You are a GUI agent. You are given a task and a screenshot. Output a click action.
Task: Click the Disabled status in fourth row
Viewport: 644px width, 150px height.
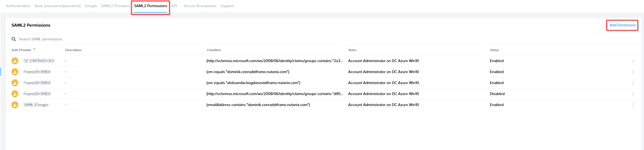pos(497,94)
